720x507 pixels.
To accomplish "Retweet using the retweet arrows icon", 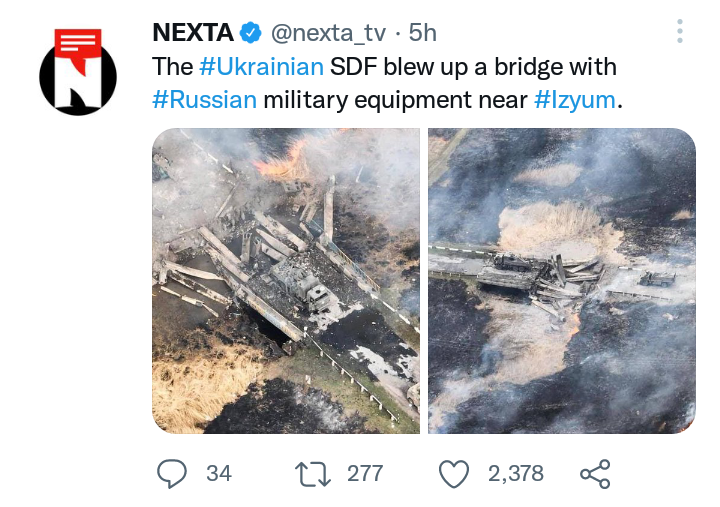I will point(315,473).
